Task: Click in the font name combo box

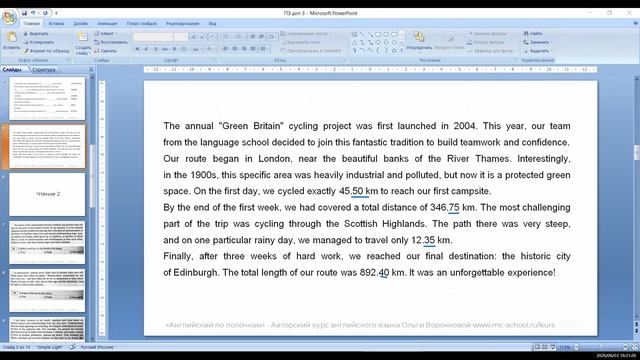Action: [153, 37]
